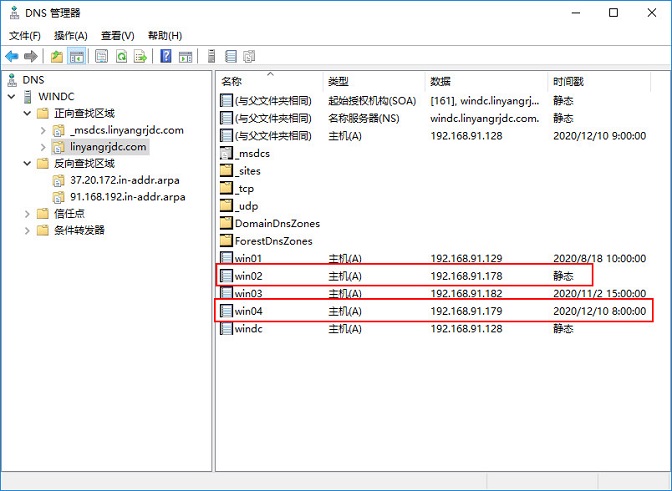Go up one level with folder icon
The image size is (672, 491).
pyautogui.click(x=57, y=56)
